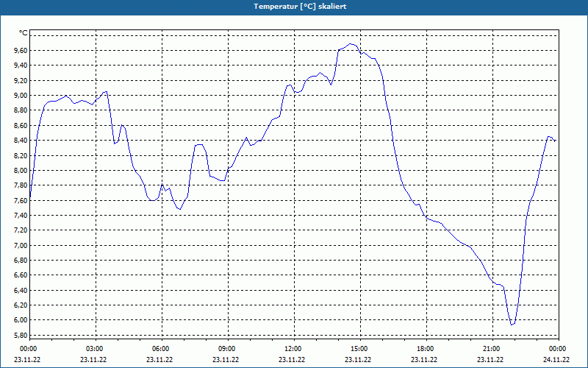Select the y-axis label "7,80"

tap(21, 185)
